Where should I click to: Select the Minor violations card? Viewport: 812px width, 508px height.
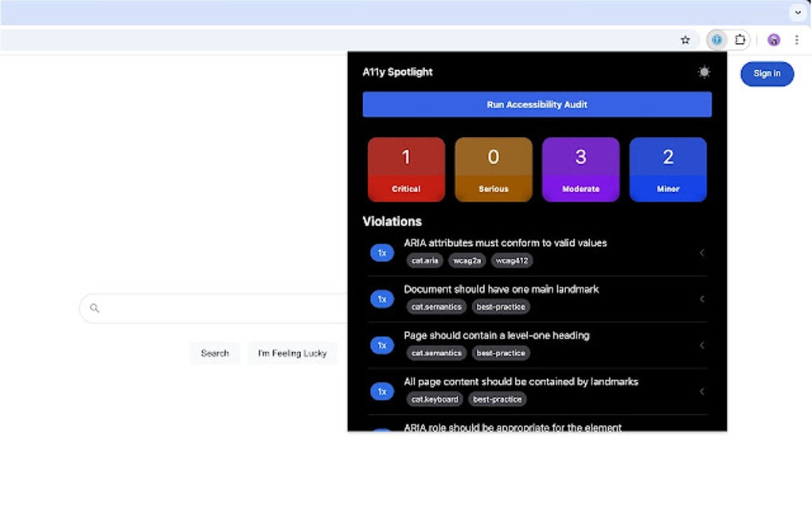click(668, 170)
